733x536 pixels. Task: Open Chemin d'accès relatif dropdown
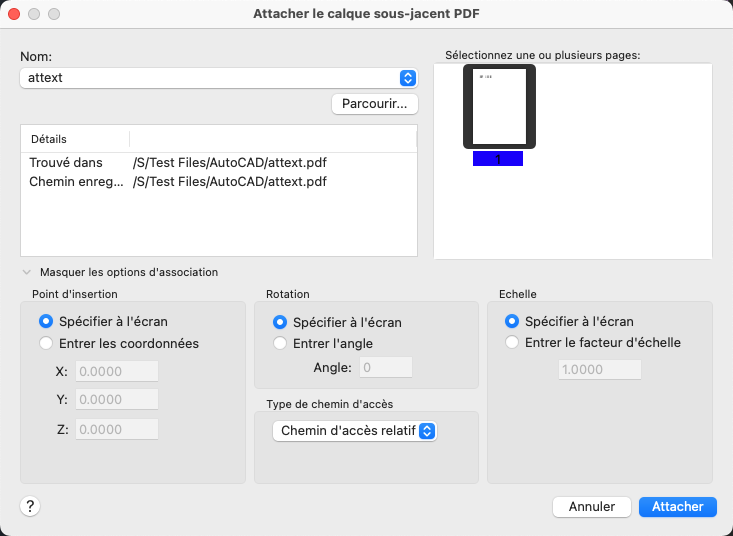355,431
